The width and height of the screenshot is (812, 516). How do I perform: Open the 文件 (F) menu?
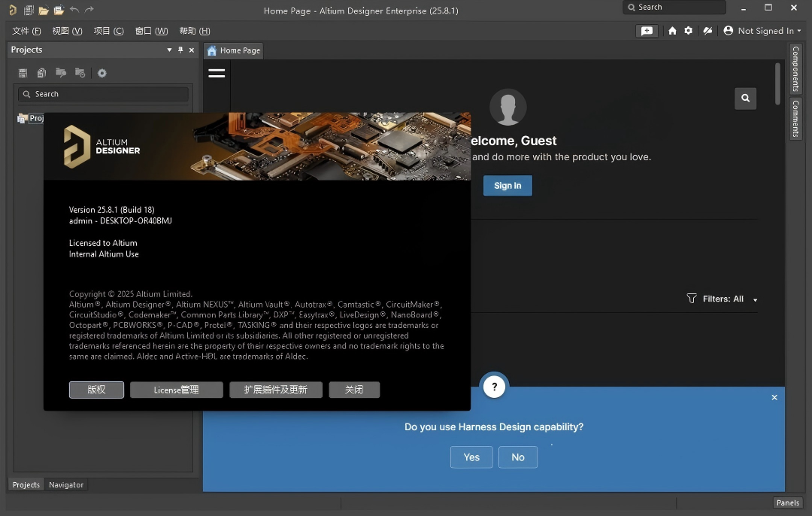click(x=26, y=31)
